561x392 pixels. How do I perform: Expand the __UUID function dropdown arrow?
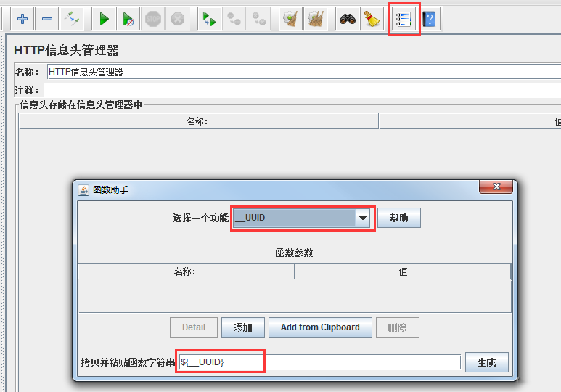tap(363, 218)
